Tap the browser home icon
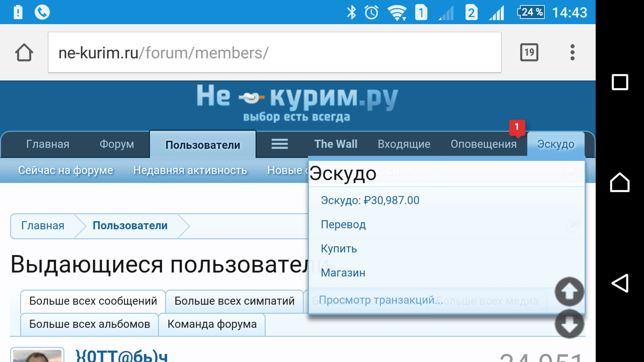Image resolution: width=644 pixels, height=362 pixels. (x=24, y=52)
